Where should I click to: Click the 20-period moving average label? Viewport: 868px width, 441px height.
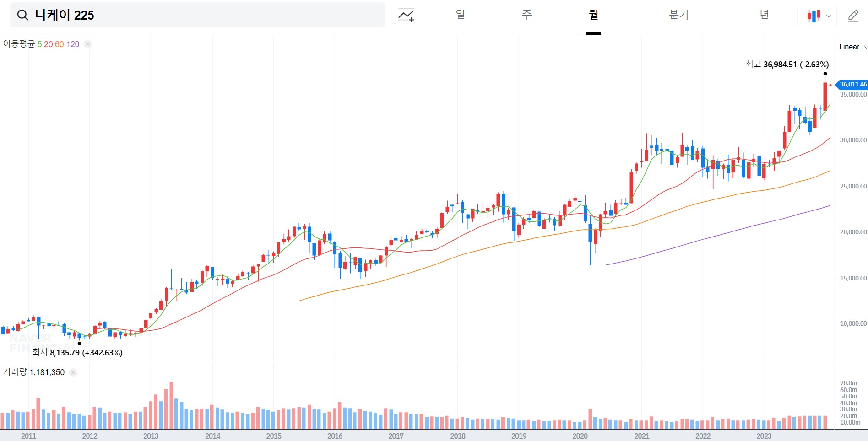click(x=48, y=44)
